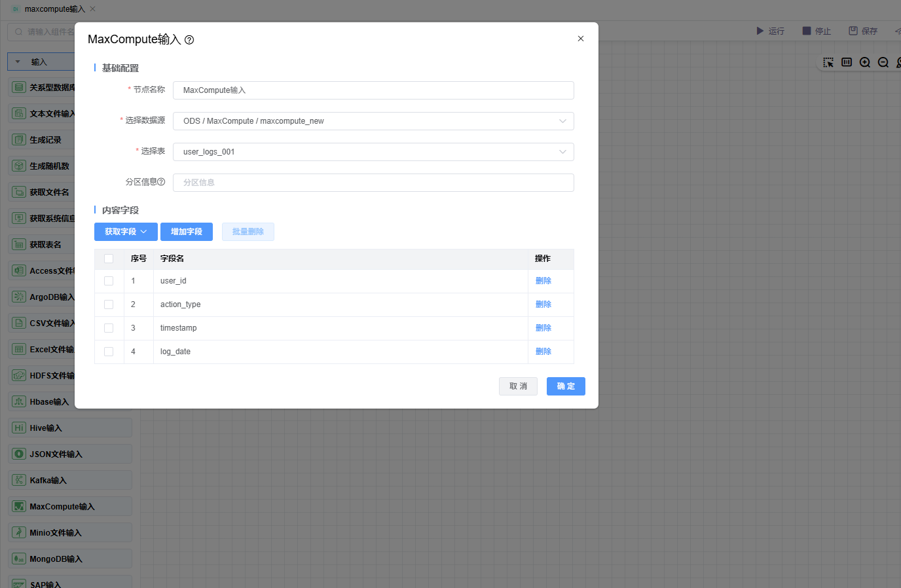Toggle the select-all header checkbox
Viewport: 901px width, 588px height.
(109, 259)
